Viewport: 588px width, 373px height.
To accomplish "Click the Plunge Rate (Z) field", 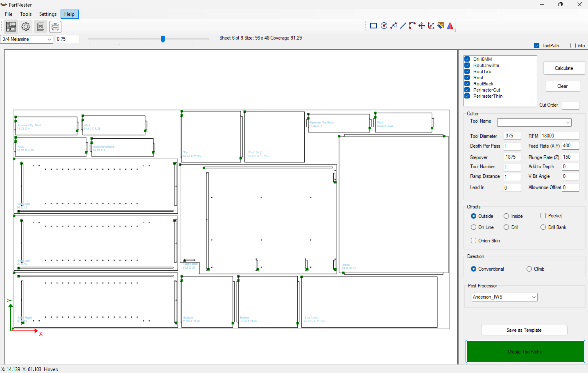I will pyautogui.click(x=570, y=157).
